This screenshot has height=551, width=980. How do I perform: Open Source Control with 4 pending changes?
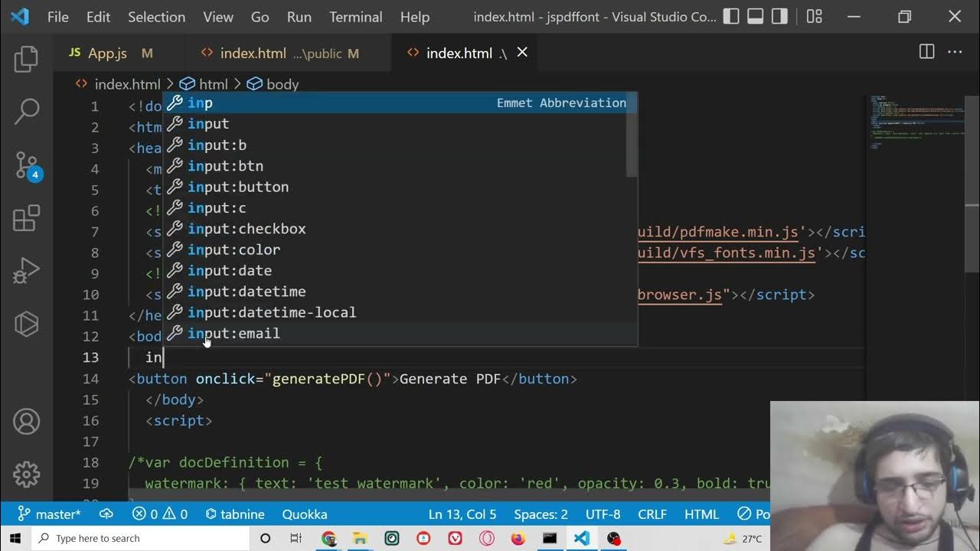(x=26, y=165)
